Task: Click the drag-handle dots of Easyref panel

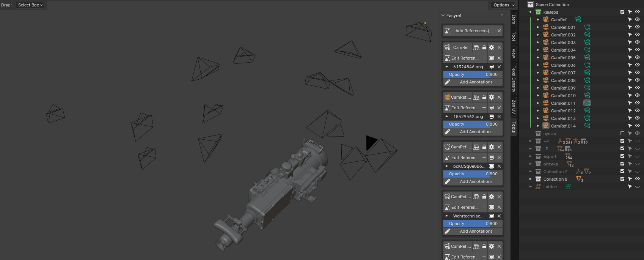Action: coord(503,16)
